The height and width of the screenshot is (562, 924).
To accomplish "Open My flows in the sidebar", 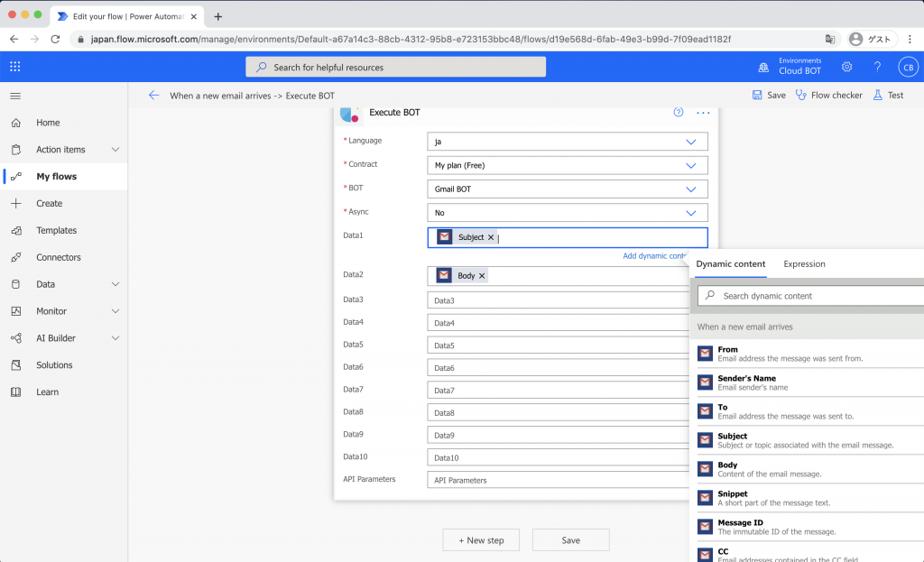I will [x=64, y=176].
